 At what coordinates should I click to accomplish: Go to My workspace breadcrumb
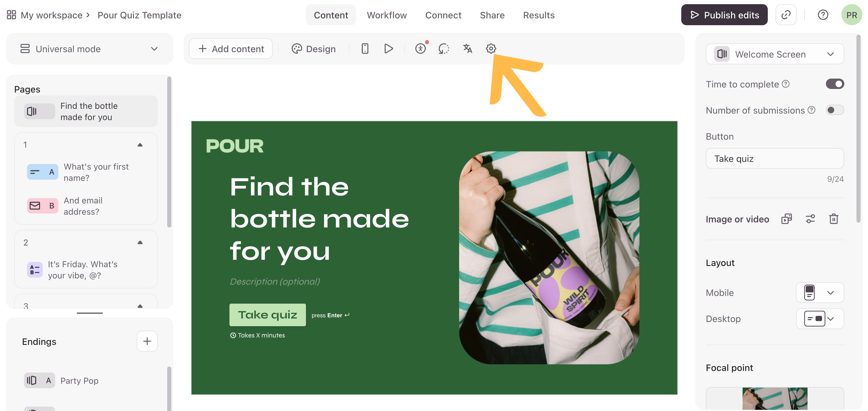[x=51, y=15]
